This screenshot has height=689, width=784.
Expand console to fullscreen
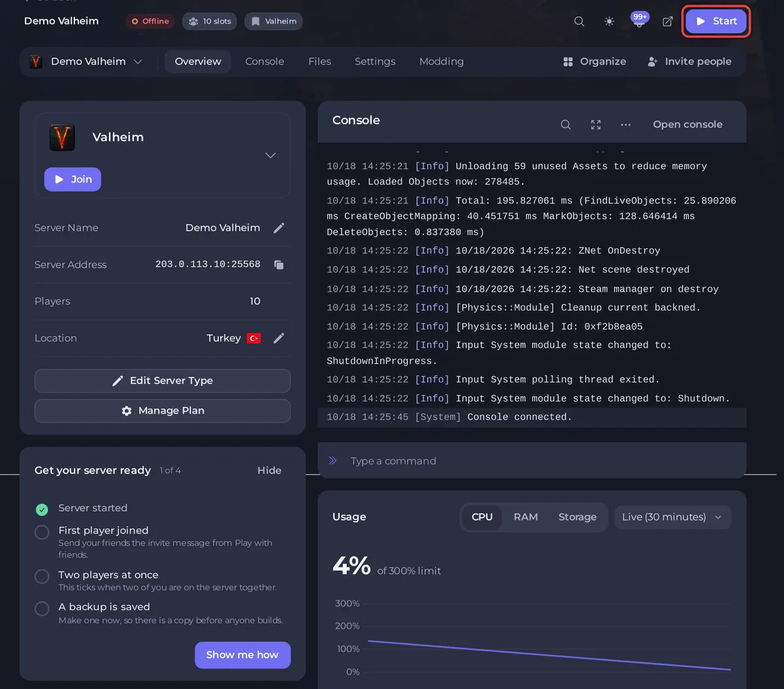pos(596,125)
